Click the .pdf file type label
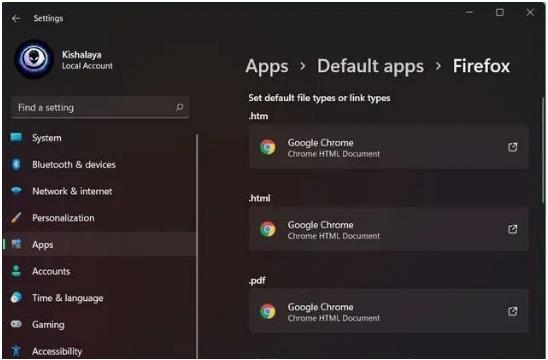 (x=257, y=281)
